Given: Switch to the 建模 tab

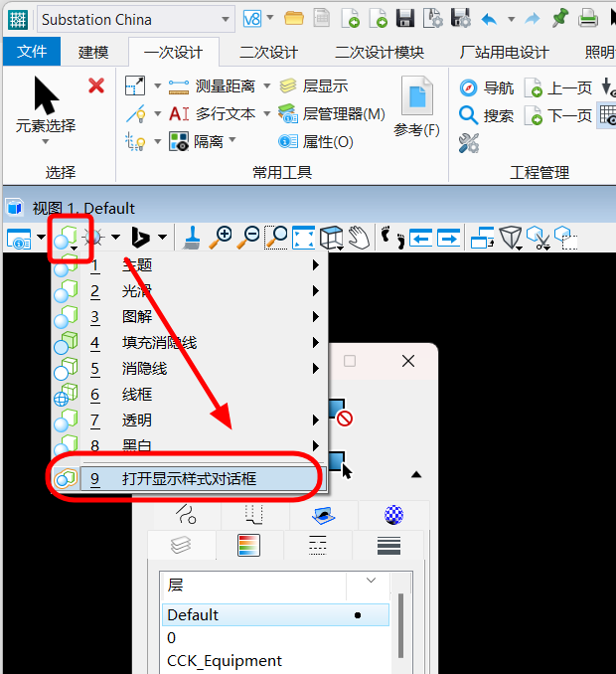Looking at the screenshot, I should pyautogui.click(x=93, y=52).
